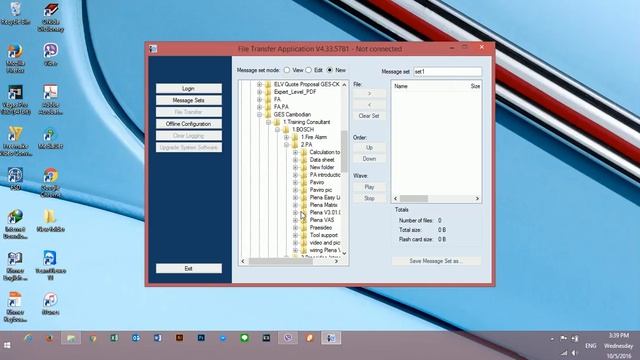Click the folder tree horizontal scrollbar
This screenshot has width=640, height=360.
pos(290,262)
